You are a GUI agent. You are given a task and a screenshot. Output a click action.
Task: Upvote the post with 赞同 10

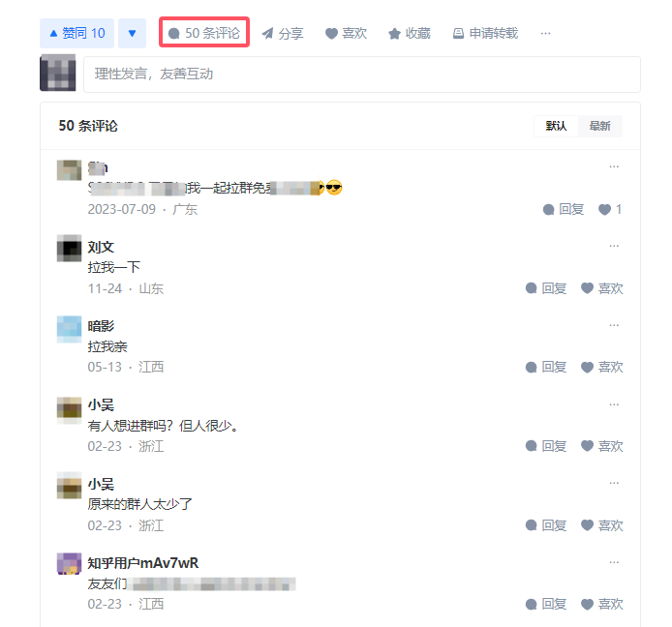click(76, 33)
